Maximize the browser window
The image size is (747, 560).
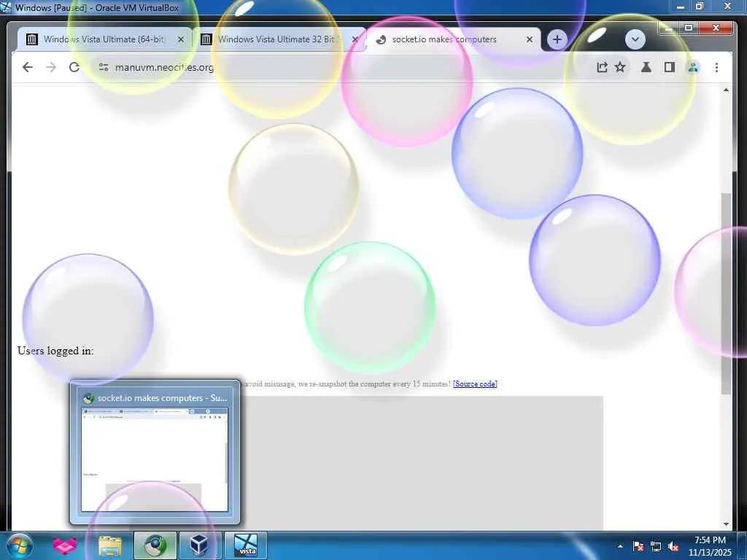pyautogui.click(x=688, y=28)
